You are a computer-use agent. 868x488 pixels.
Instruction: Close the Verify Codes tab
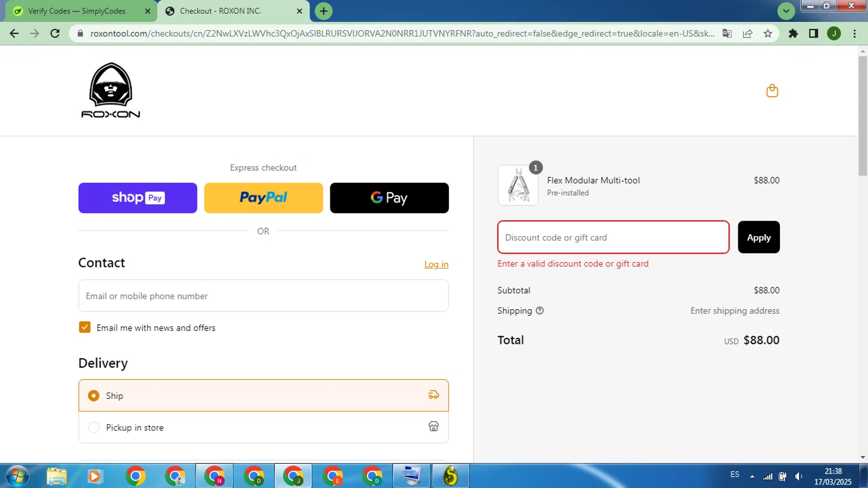click(x=148, y=11)
